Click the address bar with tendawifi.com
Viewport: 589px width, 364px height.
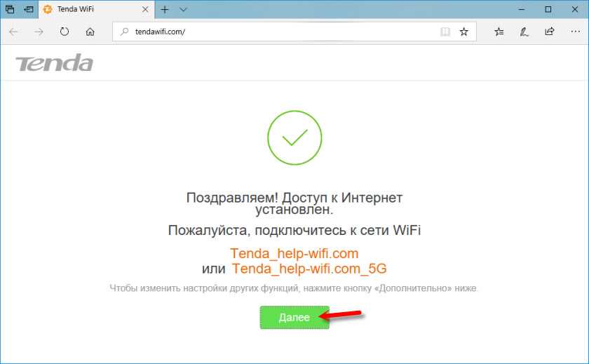276,32
